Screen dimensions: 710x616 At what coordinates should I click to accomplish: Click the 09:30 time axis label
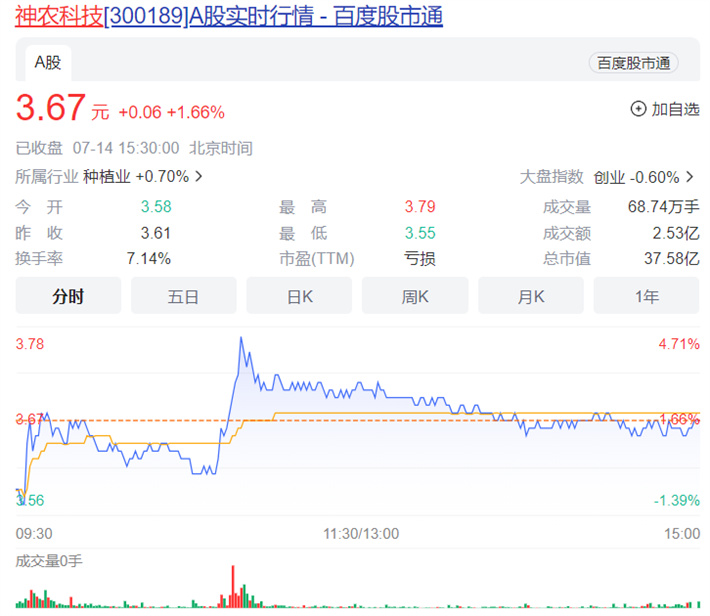(34, 534)
